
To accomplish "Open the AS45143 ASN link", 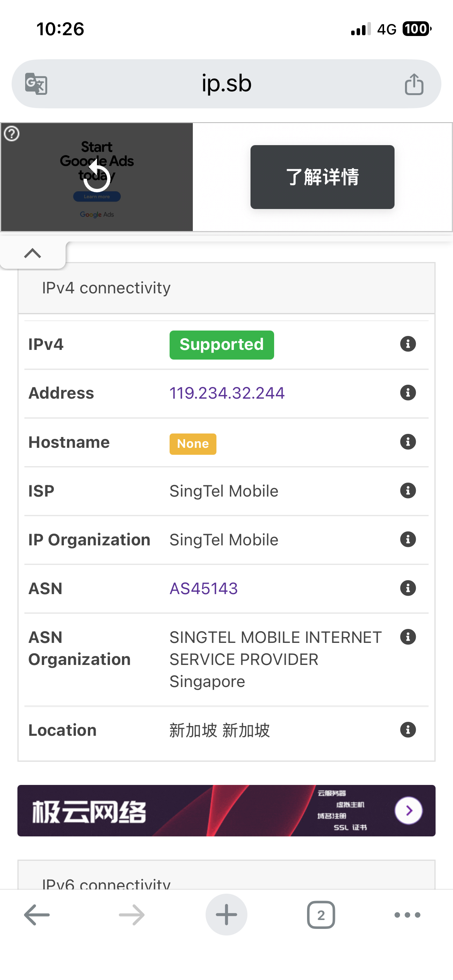I will click(204, 589).
